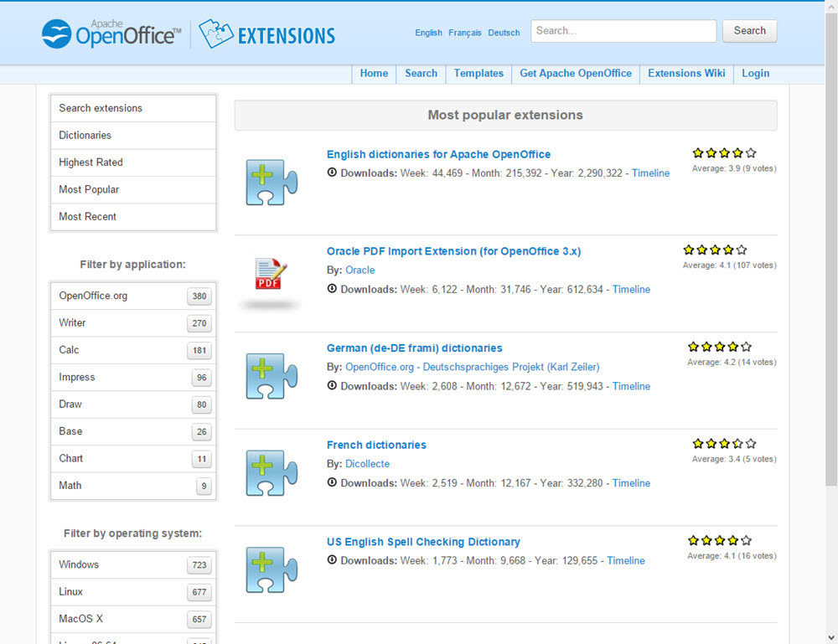
Task: Open French dictionaries title link
Action: pos(376,445)
